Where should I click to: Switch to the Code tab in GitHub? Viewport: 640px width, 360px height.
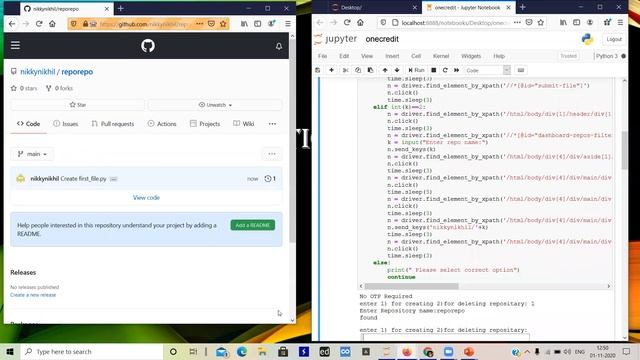(29, 124)
